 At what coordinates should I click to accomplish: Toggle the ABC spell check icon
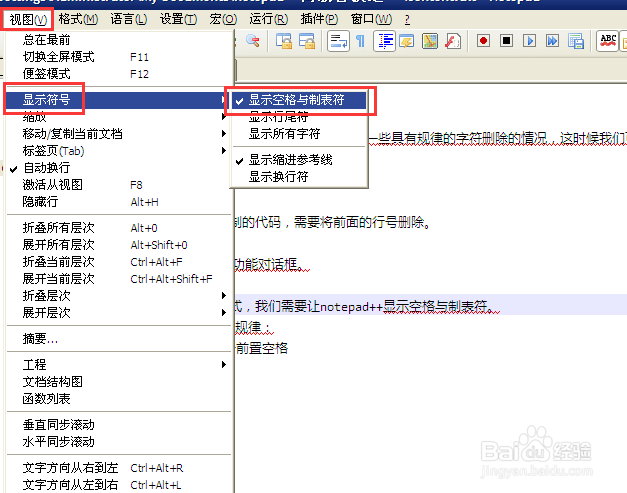coord(608,41)
